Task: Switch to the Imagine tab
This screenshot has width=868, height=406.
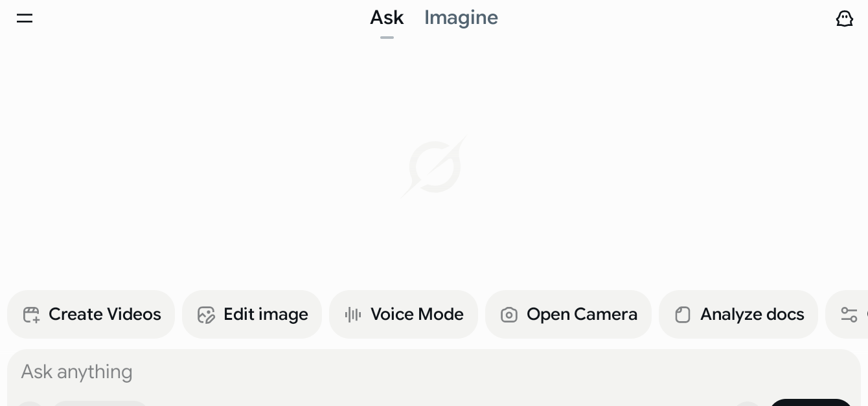Action: 461,18
